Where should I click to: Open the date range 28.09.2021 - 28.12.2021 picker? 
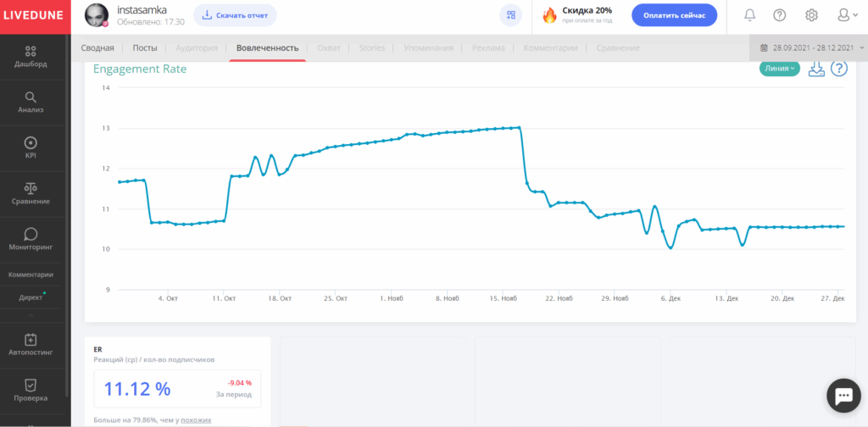[x=812, y=48]
